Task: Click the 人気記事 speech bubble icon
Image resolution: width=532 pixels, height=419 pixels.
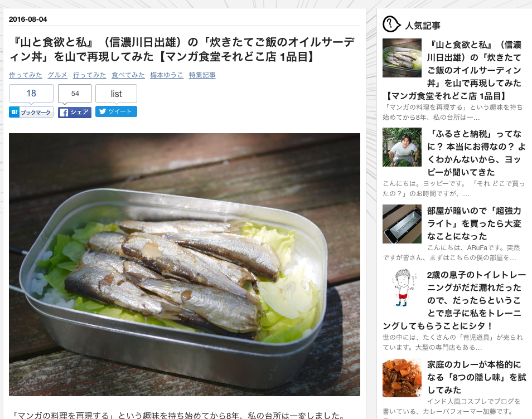Action: 391,25
